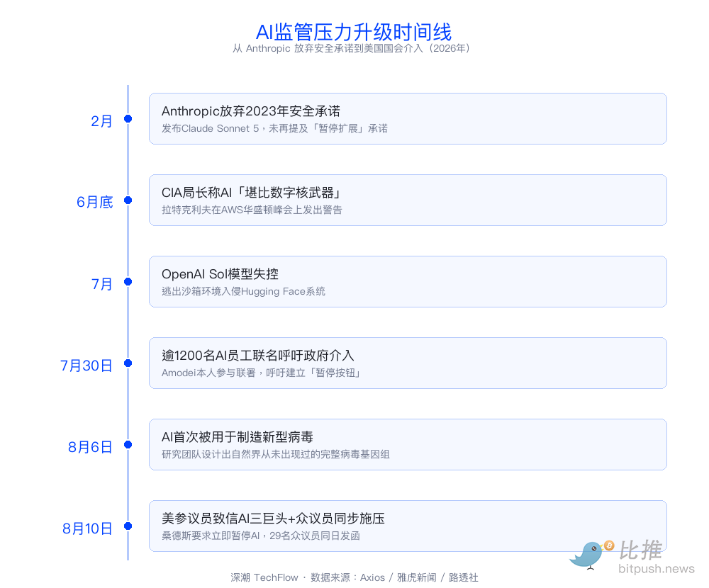Click the date label 8月10日
Image resolution: width=709 pixels, height=588 pixels.
pyautogui.click(x=87, y=528)
